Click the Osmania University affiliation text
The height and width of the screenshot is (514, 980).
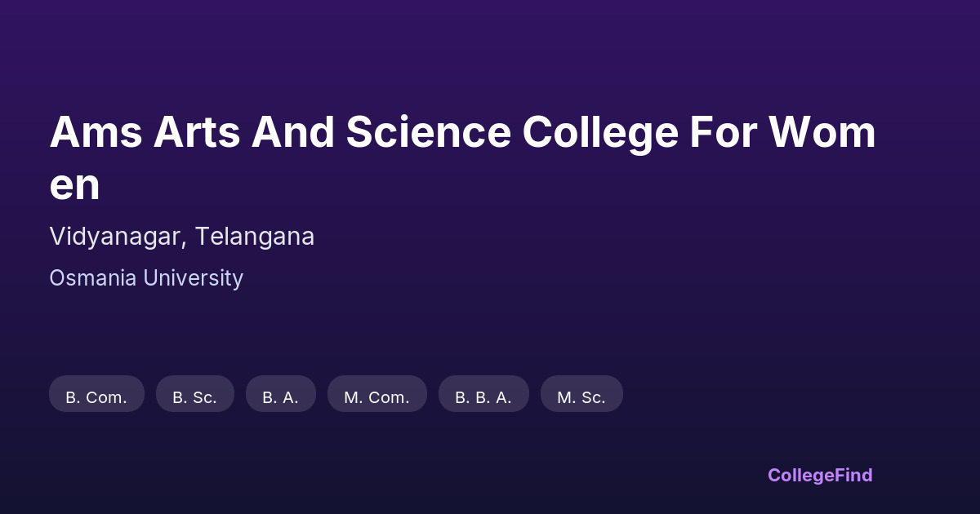coord(146,278)
